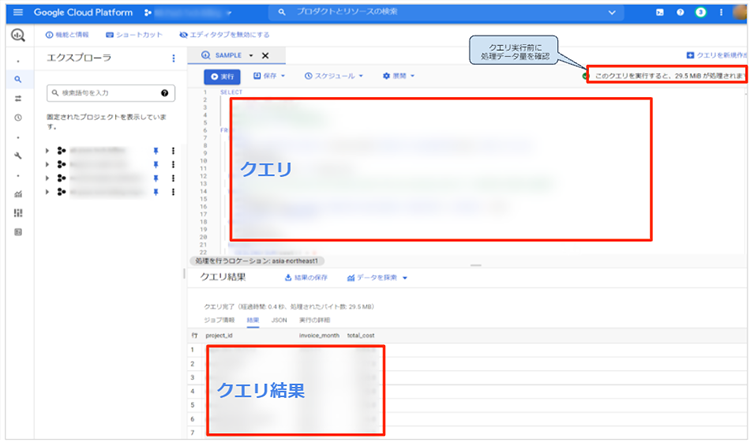Open the BI Engine icon at sidebar bottom
750x441 pixels.
(x=18, y=232)
